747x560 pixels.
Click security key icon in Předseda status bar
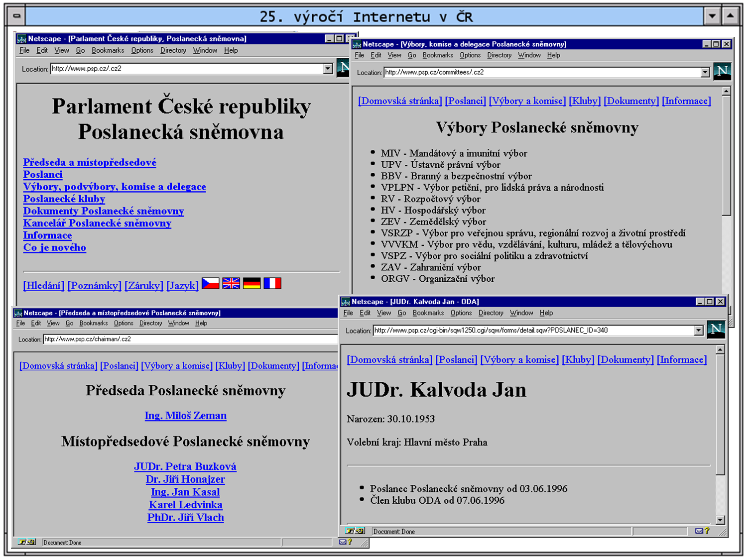coord(27,542)
